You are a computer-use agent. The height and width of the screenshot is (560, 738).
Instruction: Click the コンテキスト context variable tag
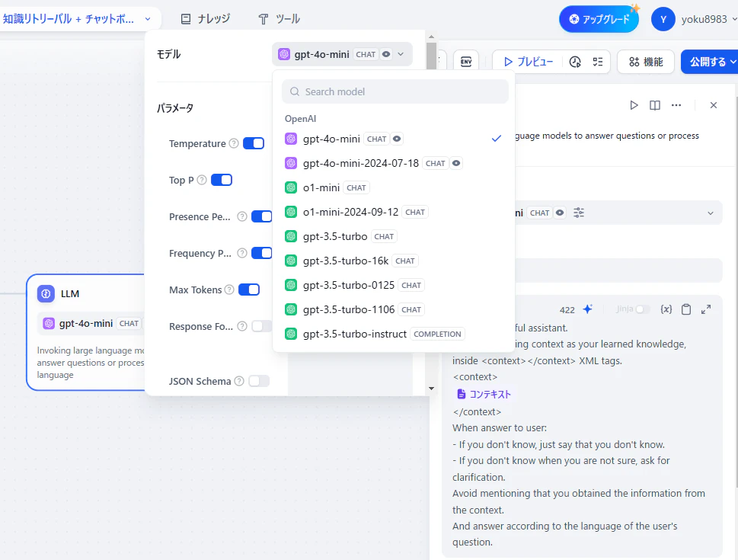click(484, 394)
